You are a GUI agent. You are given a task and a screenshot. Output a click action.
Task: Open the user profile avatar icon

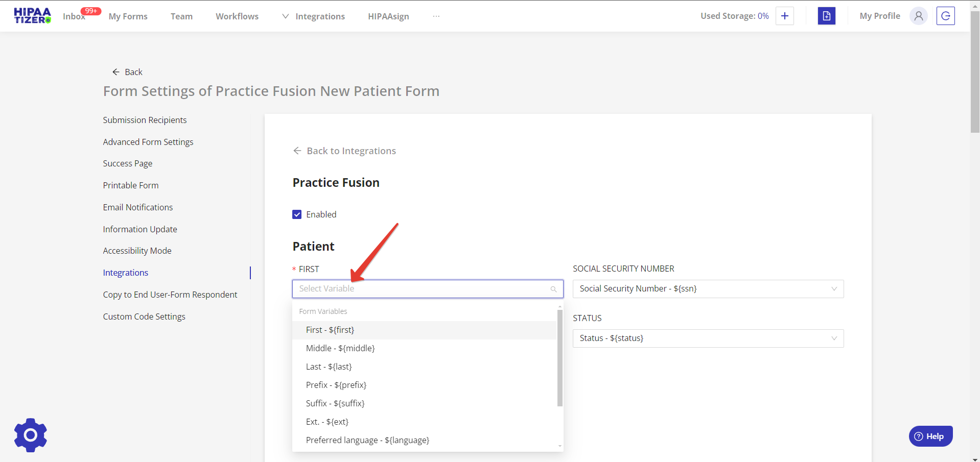click(918, 16)
